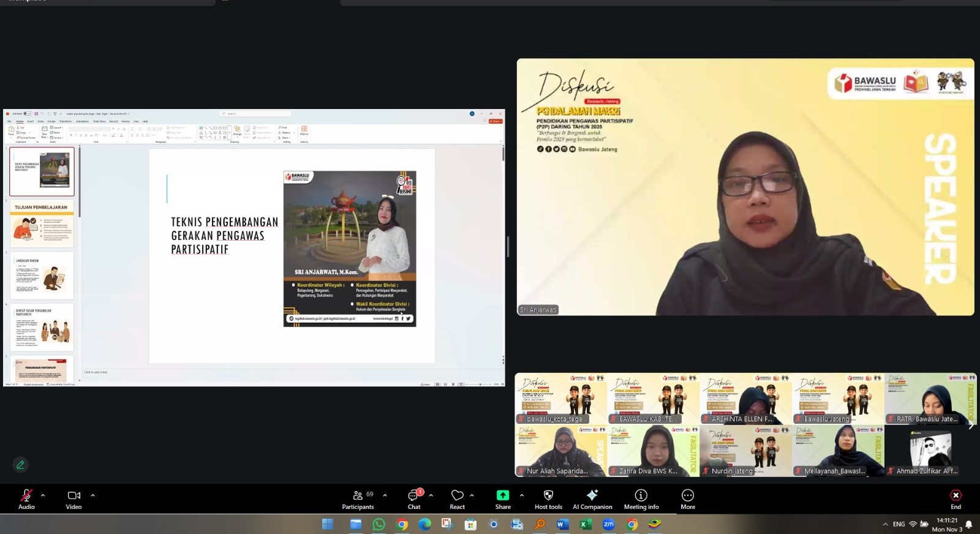The image size is (980, 534).
Task: Open the More options menu in Zoom
Action: (x=688, y=499)
